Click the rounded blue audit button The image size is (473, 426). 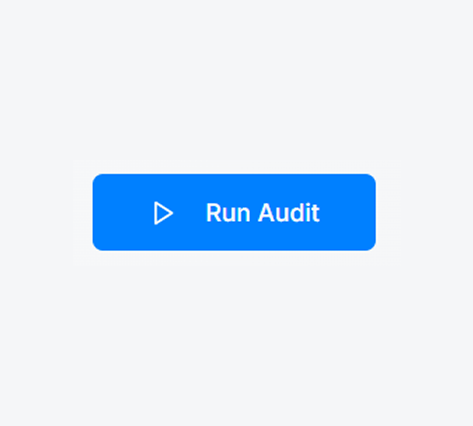tap(234, 212)
